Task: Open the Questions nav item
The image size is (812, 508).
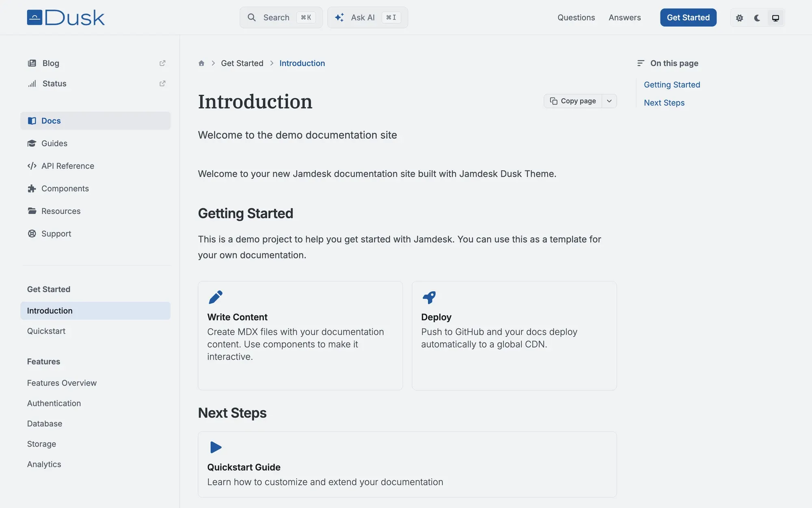Action: point(576,17)
